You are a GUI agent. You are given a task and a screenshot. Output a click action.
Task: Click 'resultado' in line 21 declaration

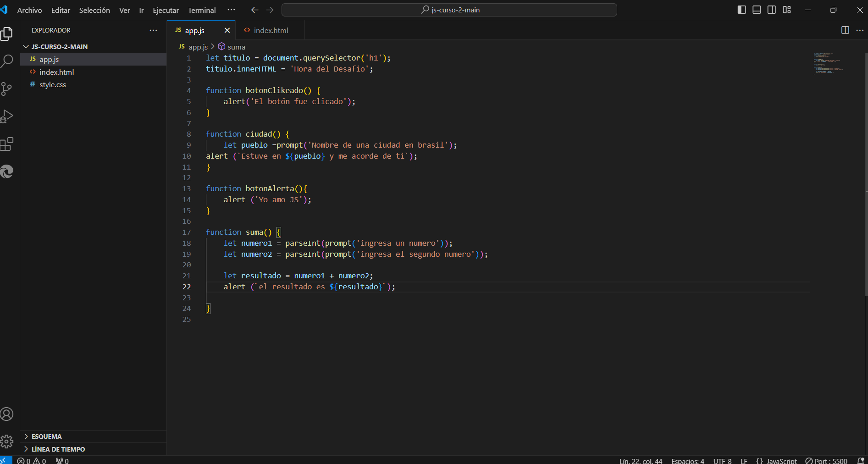tap(261, 276)
